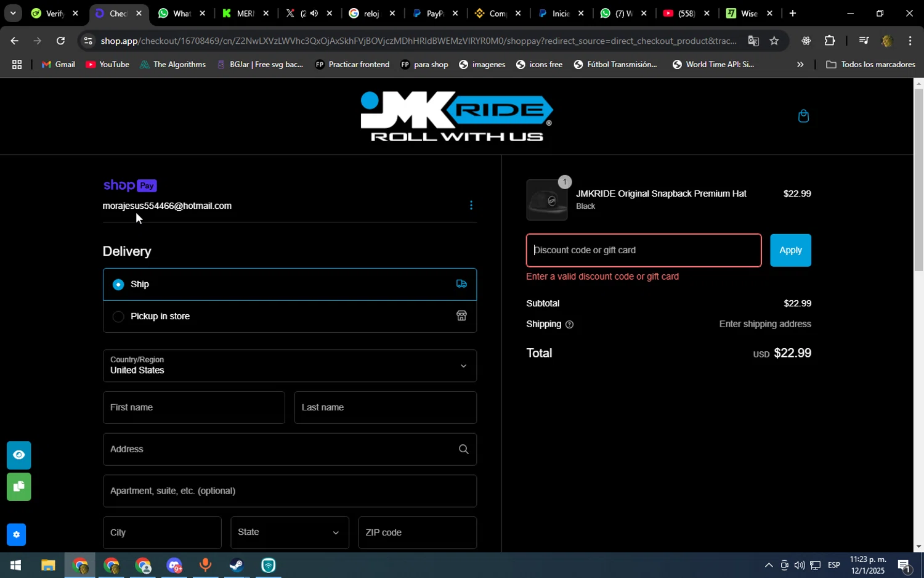Click the Snapback hat product thumbnail
The height and width of the screenshot is (578, 924).
click(547, 200)
